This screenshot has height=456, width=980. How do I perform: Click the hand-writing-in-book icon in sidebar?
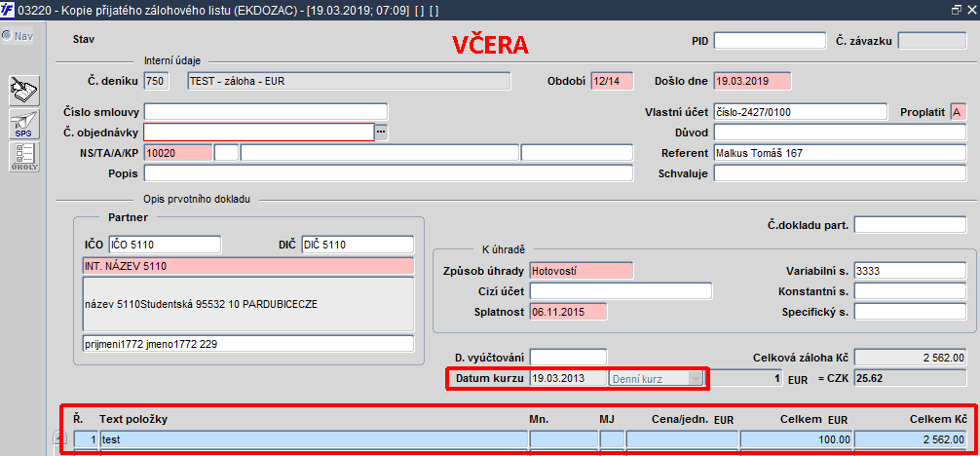(23, 90)
